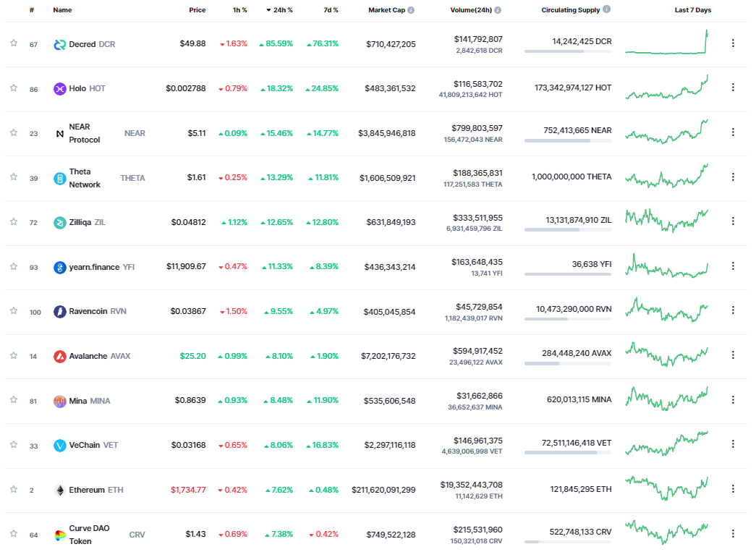756x552 pixels.
Task: Click the Mina logo icon
Action: click(60, 401)
